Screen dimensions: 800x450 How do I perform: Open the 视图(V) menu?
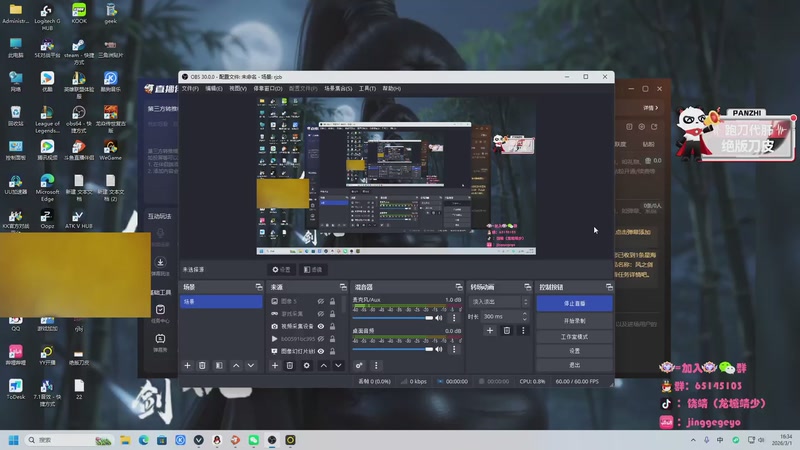pos(238,89)
